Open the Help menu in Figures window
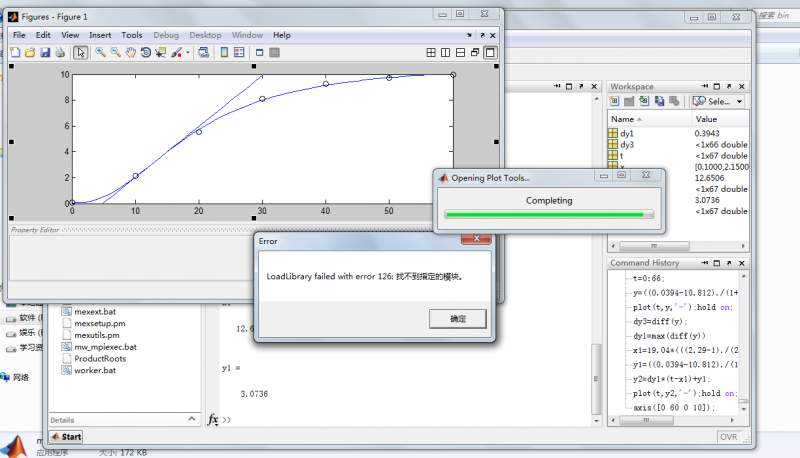Viewport: 800px width, 458px height. point(282,35)
